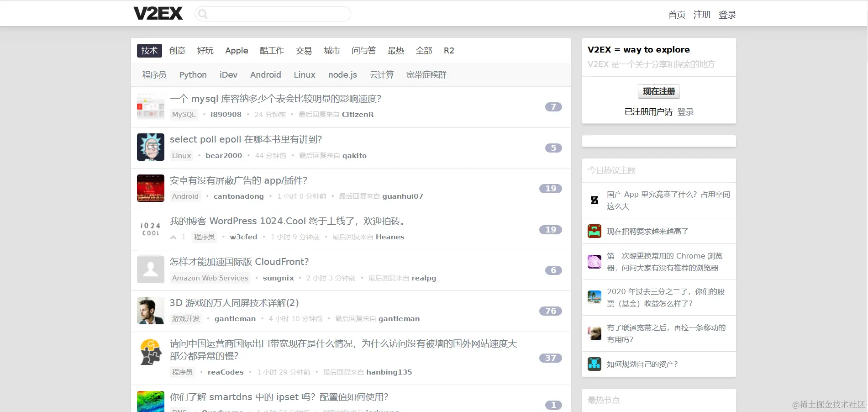Open the 宽带症候群 node link

[x=426, y=75]
